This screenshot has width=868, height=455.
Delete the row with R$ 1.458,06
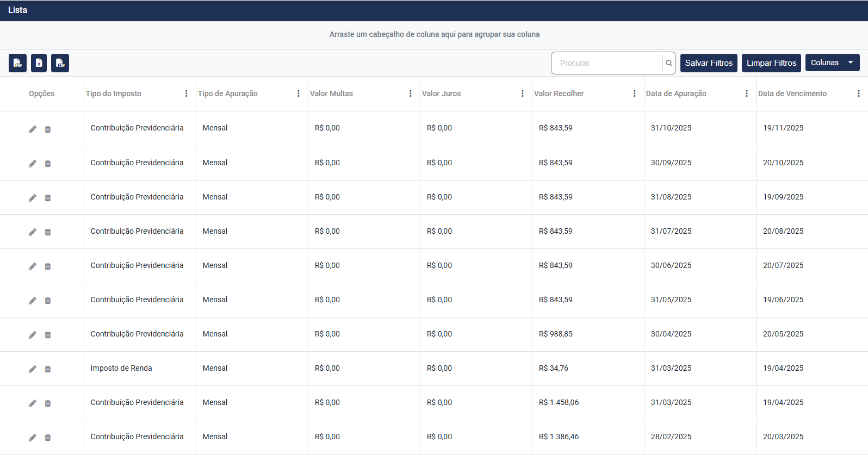[x=48, y=403]
